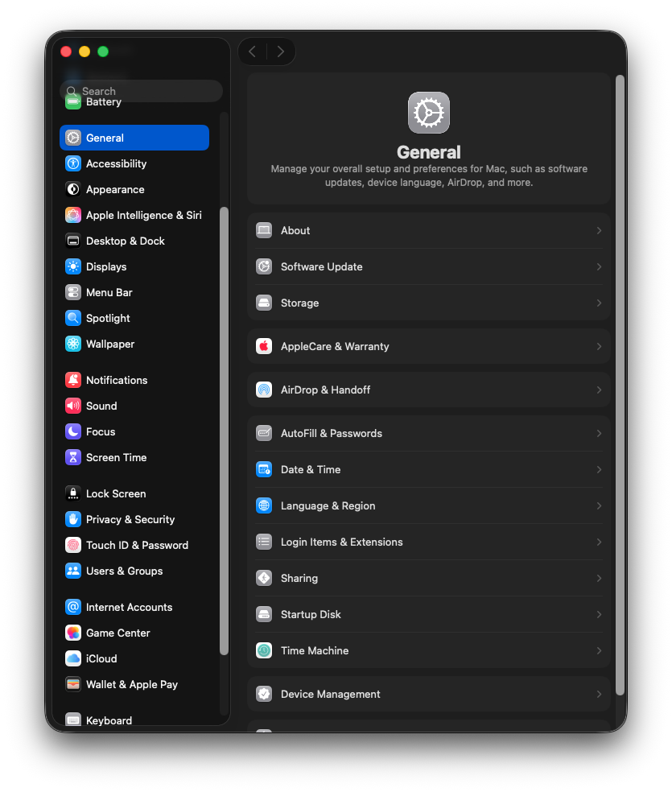Select Wallpaper in the sidebar

(134, 344)
